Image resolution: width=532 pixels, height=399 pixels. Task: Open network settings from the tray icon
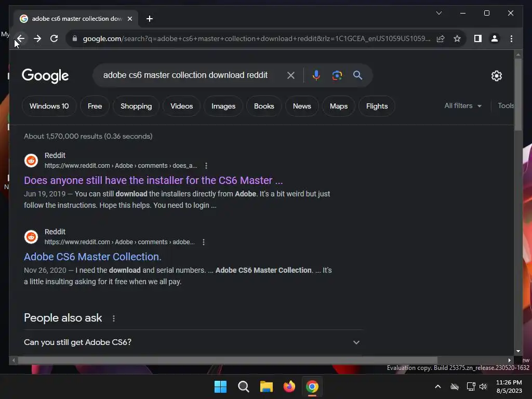tap(471, 387)
